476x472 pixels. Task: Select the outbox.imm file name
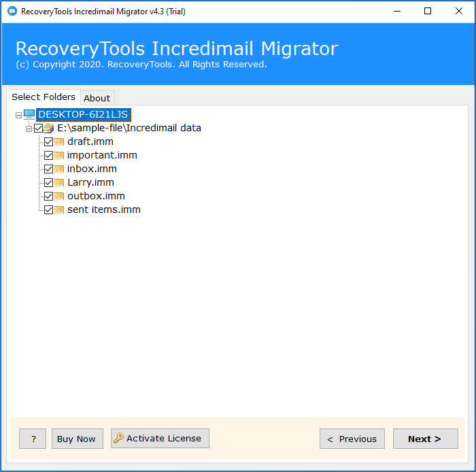[x=96, y=197]
